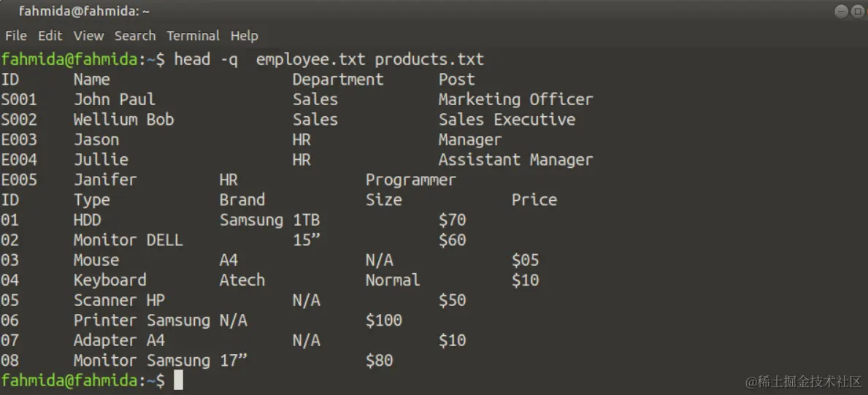The image size is (868, 395).
Task: Click the 'products.txt' filename in the command
Action: (x=429, y=60)
